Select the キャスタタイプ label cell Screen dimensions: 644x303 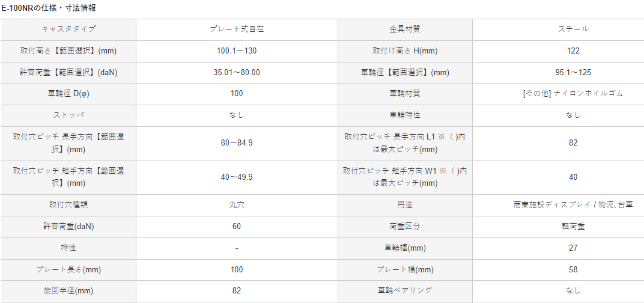tap(68, 29)
